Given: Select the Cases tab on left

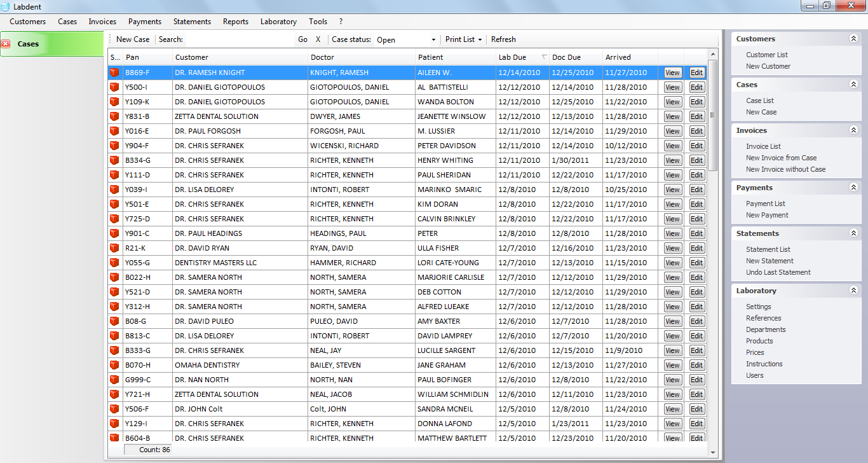Looking at the screenshot, I should 52,44.
